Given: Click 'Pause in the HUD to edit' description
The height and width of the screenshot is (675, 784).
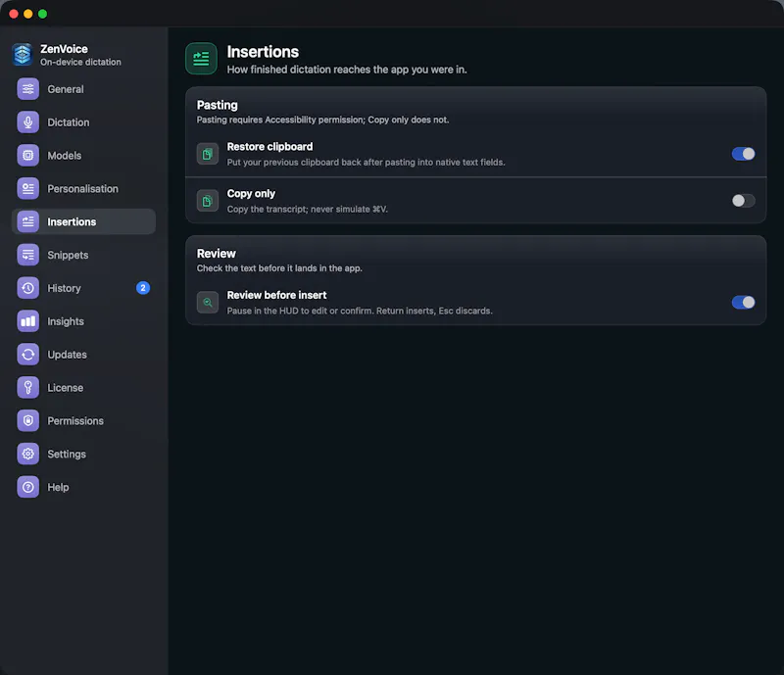Looking at the screenshot, I should (360, 311).
